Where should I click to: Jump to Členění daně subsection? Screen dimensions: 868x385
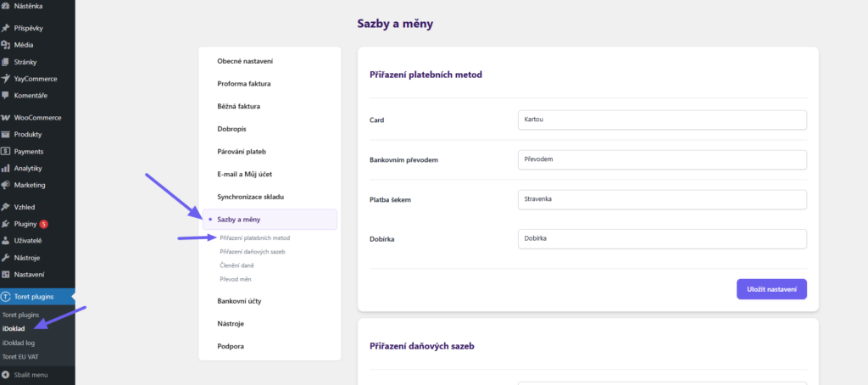237,265
